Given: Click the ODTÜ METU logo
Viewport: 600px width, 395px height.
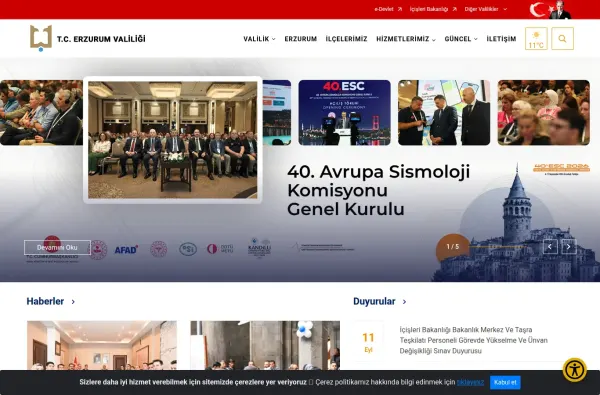Looking at the screenshot, I should tap(220, 249).
